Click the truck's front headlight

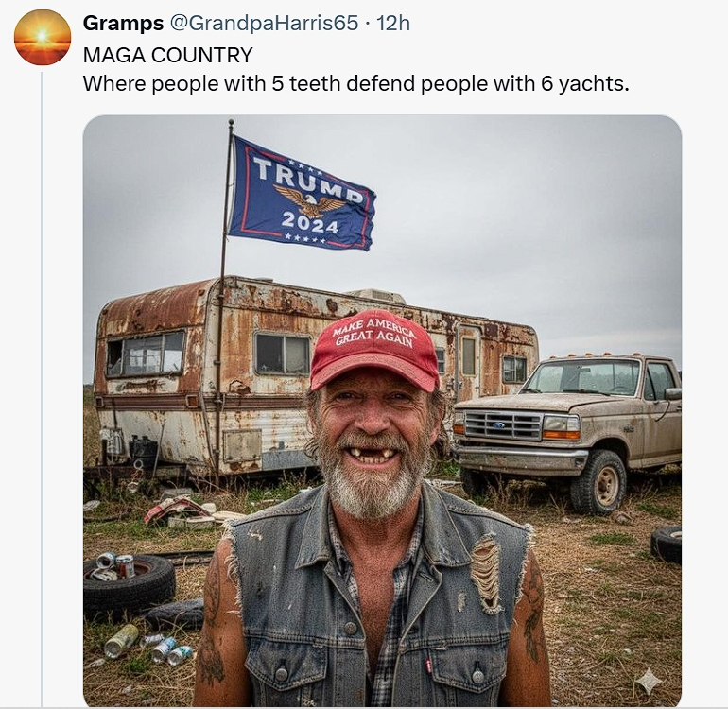561,427
